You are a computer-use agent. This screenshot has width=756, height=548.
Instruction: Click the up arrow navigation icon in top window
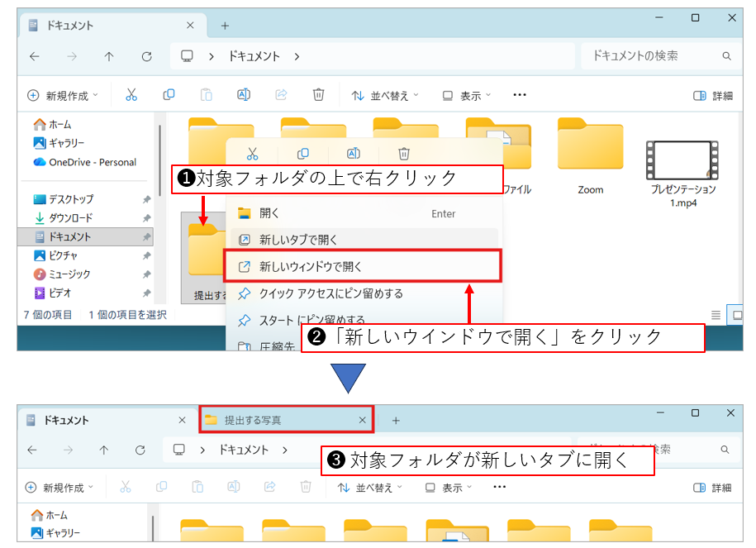click(109, 56)
